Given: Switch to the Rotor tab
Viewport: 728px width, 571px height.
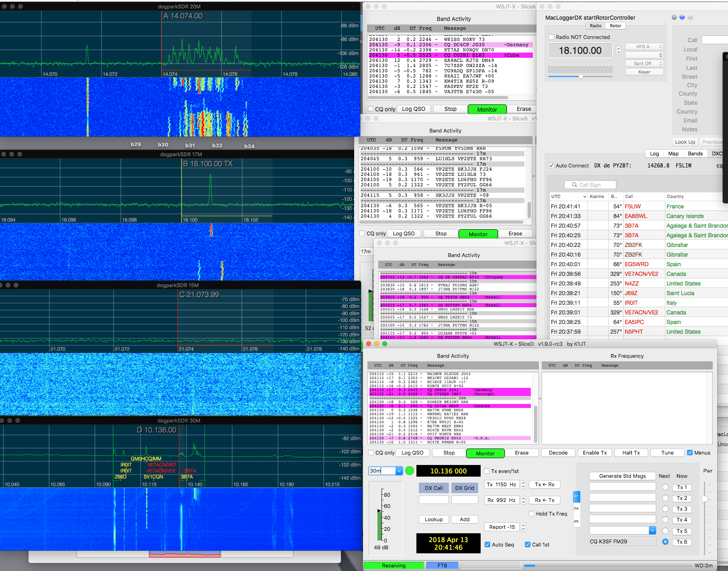Looking at the screenshot, I should 615,26.
